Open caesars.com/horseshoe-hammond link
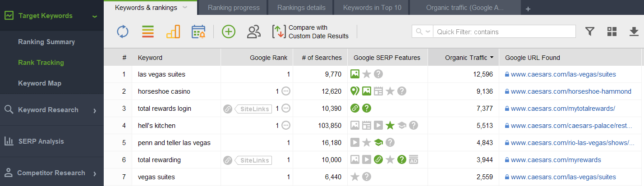 (x=571, y=91)
